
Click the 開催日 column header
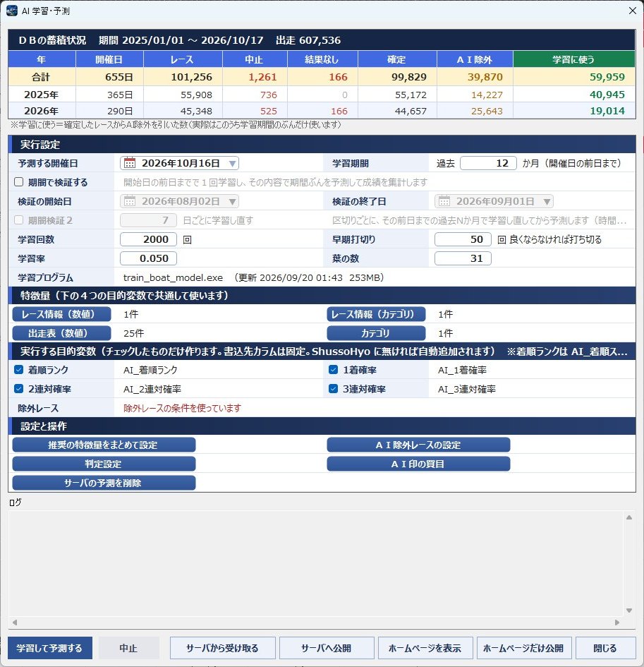(x=109, y=59)
